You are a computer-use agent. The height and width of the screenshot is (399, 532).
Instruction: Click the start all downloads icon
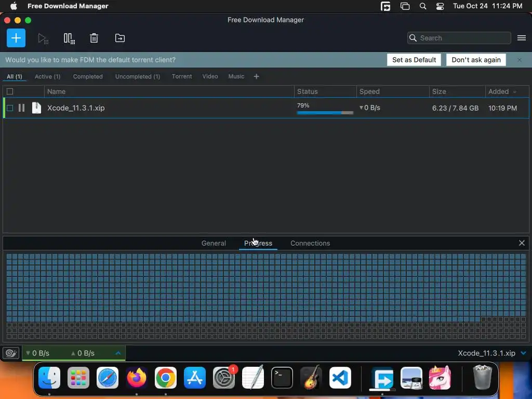(x=43, y=38)
